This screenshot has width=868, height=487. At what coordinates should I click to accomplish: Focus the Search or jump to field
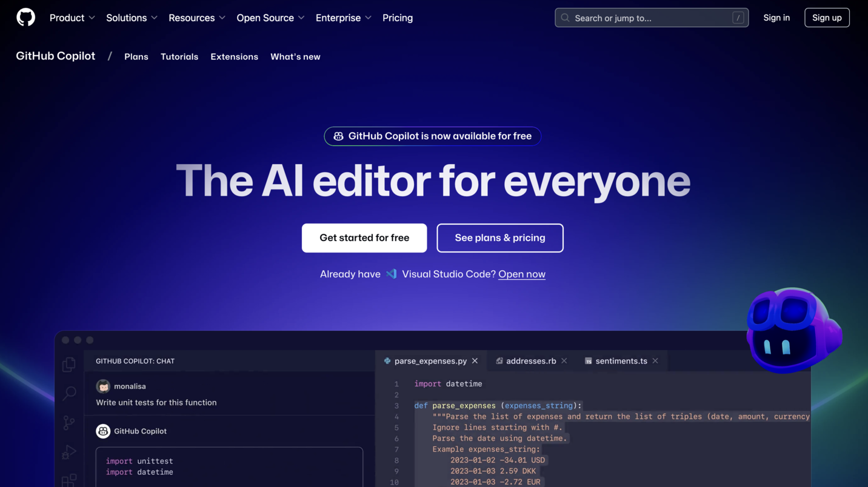click(651, 18)
